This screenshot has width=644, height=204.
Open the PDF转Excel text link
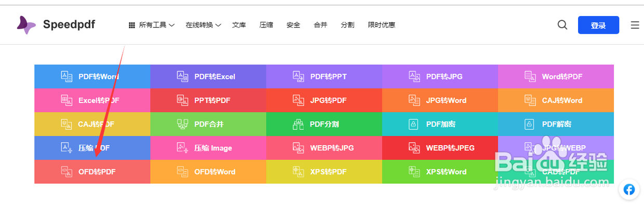(215, 76)
